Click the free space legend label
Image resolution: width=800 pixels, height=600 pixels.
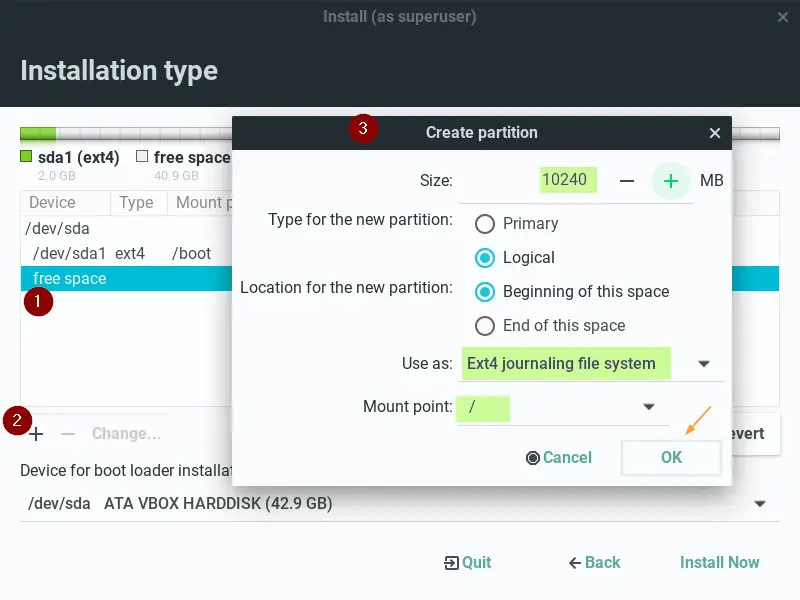(x=192, y=158)
